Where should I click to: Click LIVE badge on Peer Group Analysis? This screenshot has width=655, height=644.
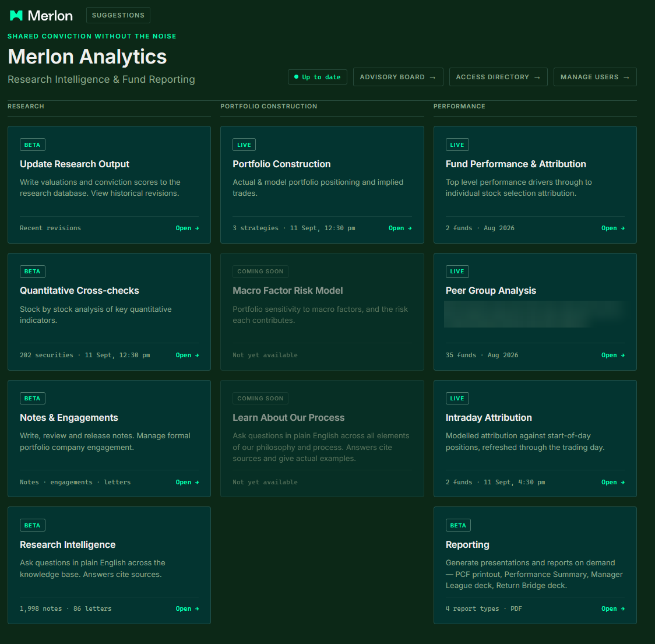457,272
